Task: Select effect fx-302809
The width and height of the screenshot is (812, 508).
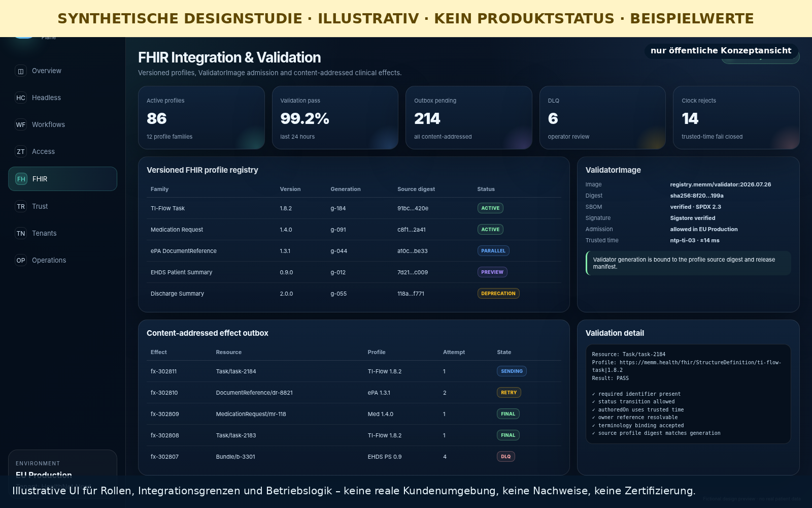Action: tap(164, 415)
